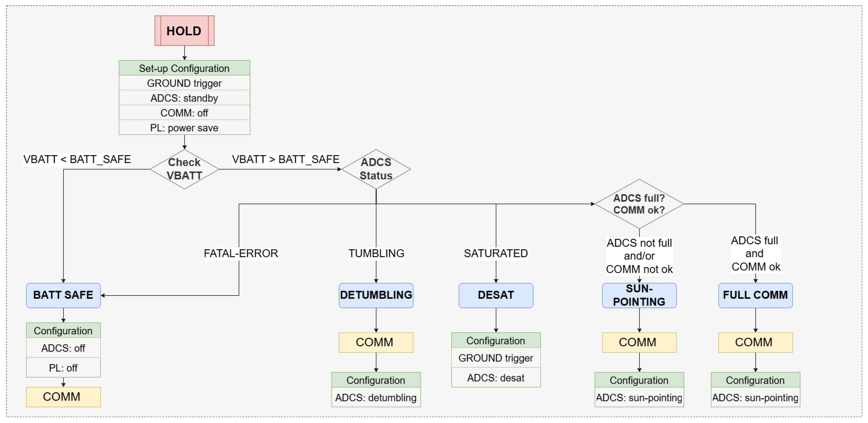868x423 pixels.
Task: Select the COMM box beneath BATT SAFE configuration
Action: pos(63,397)
